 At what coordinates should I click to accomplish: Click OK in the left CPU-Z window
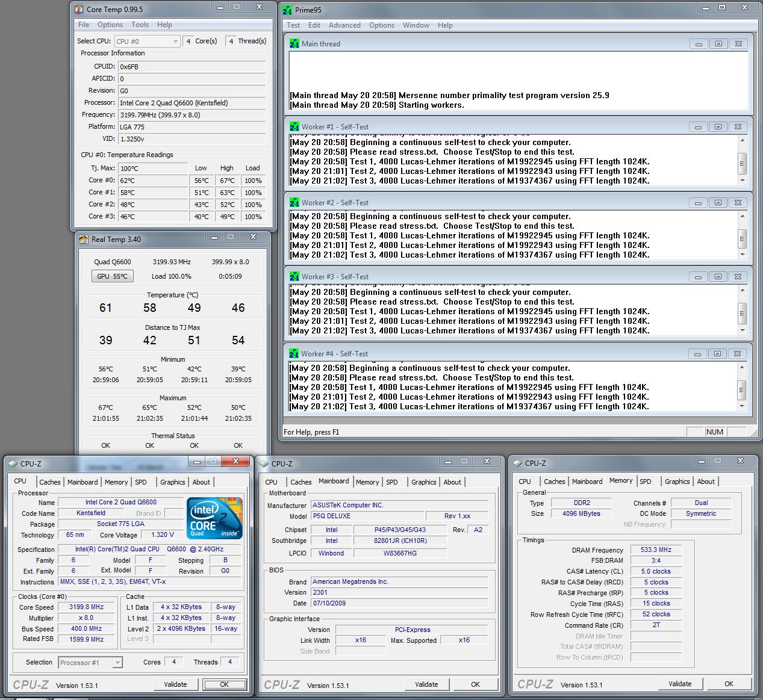(225, 684)
